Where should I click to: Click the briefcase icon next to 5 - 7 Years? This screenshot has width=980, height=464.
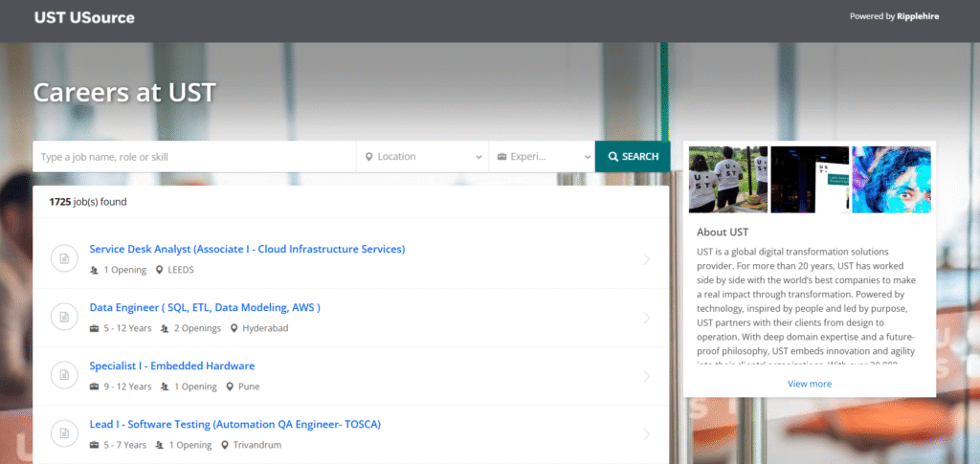click(95, 445)
